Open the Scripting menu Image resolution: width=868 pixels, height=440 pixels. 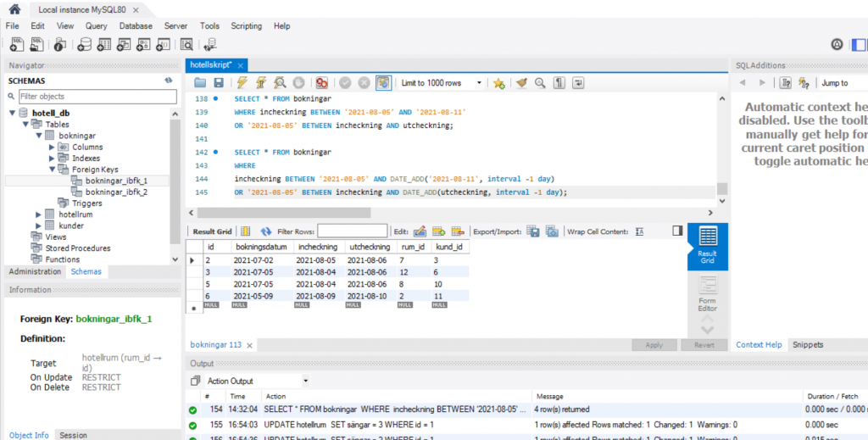pyautogui.click(x=247, y=26)
